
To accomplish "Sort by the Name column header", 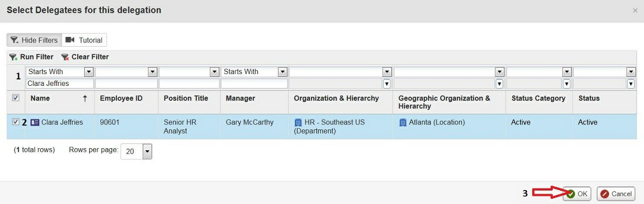I will pyautogui.click(x=40, y=98).
